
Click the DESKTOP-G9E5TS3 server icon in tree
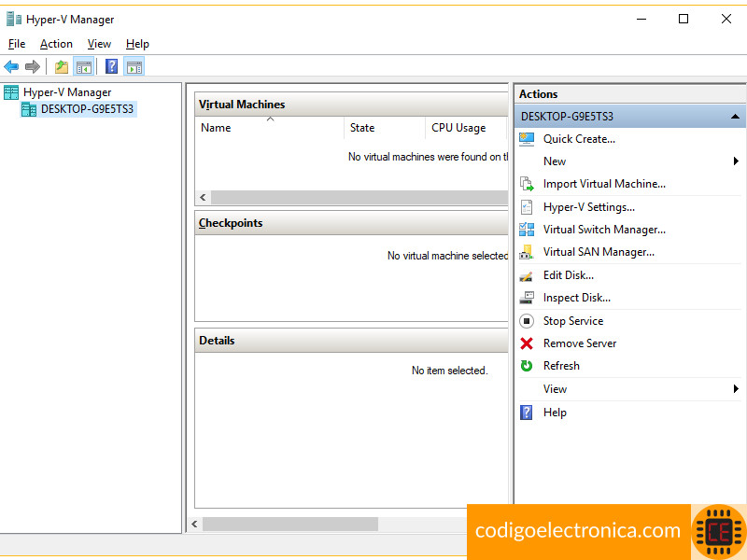coord(29,109)
